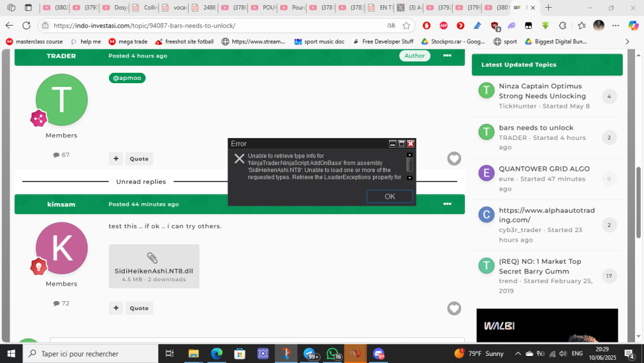Show hidden system tray icons
Screen dimensions: 644x363
coord(518,354)
